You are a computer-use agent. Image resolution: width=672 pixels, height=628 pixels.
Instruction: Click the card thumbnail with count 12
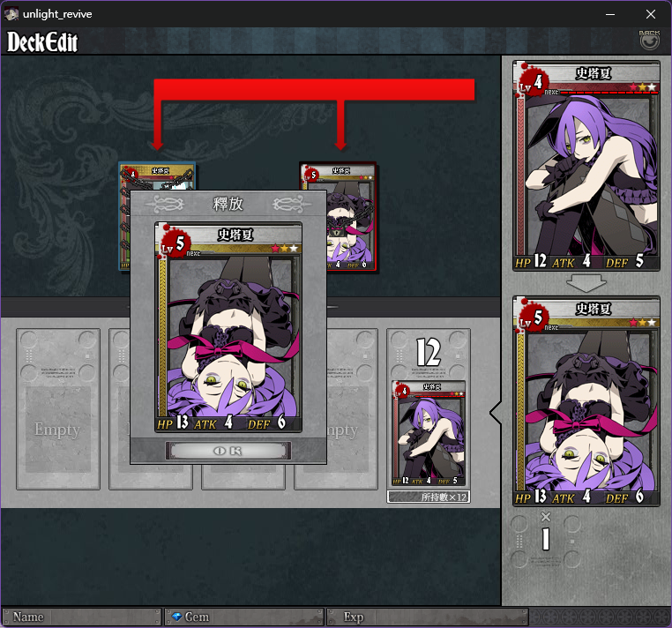pos(429,433)
